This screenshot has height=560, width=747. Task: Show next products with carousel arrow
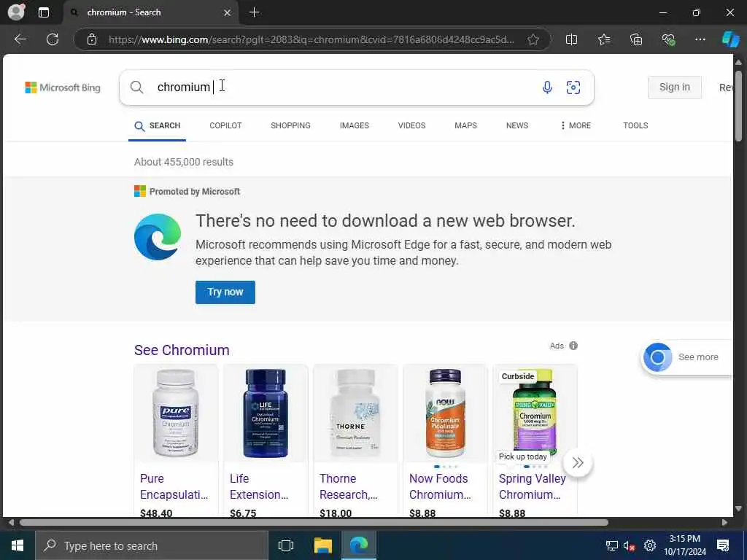point(578,462)
